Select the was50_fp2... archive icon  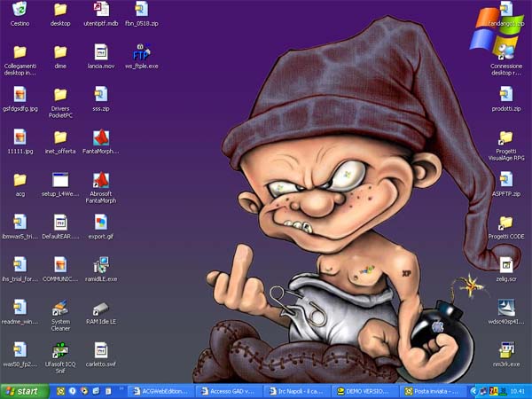click(20, 350)
